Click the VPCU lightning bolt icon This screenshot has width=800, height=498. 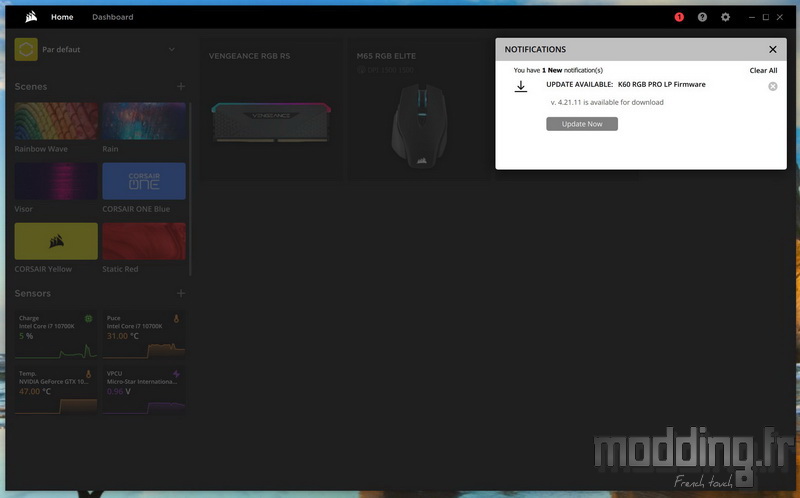point(177,374)
